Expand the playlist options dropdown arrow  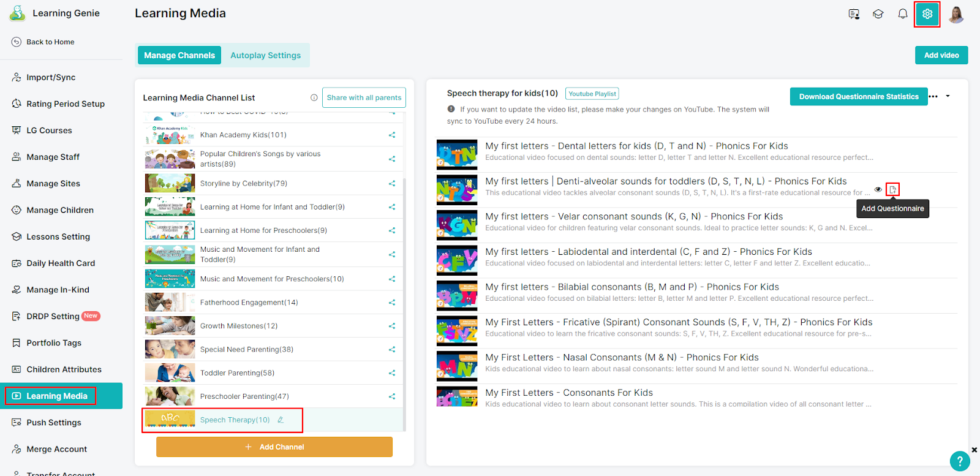[x=948, y=96]
